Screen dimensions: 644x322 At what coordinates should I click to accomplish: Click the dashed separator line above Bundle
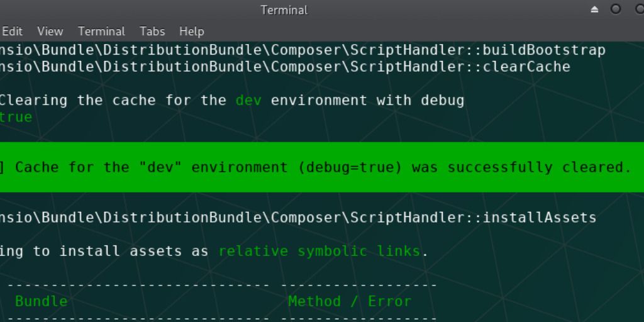pos(222,285)
